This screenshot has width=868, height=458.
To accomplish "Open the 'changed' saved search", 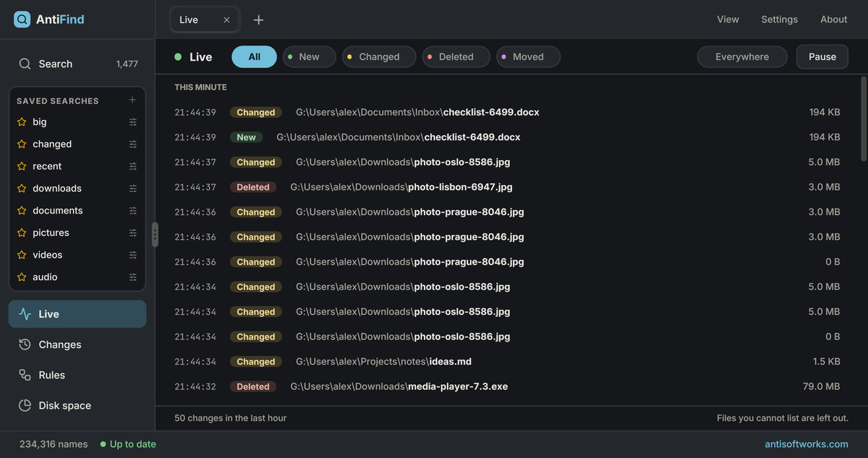I will click(77, 144).
